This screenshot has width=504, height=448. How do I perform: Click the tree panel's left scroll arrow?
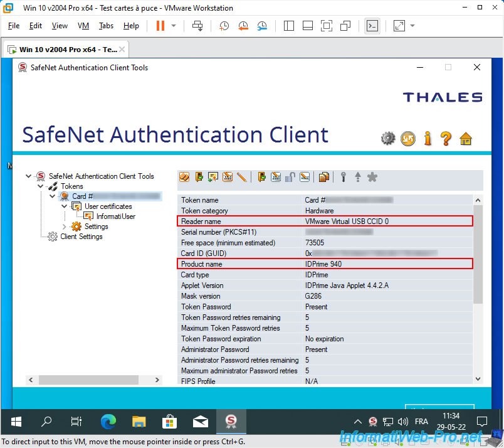tap(31, 380)
